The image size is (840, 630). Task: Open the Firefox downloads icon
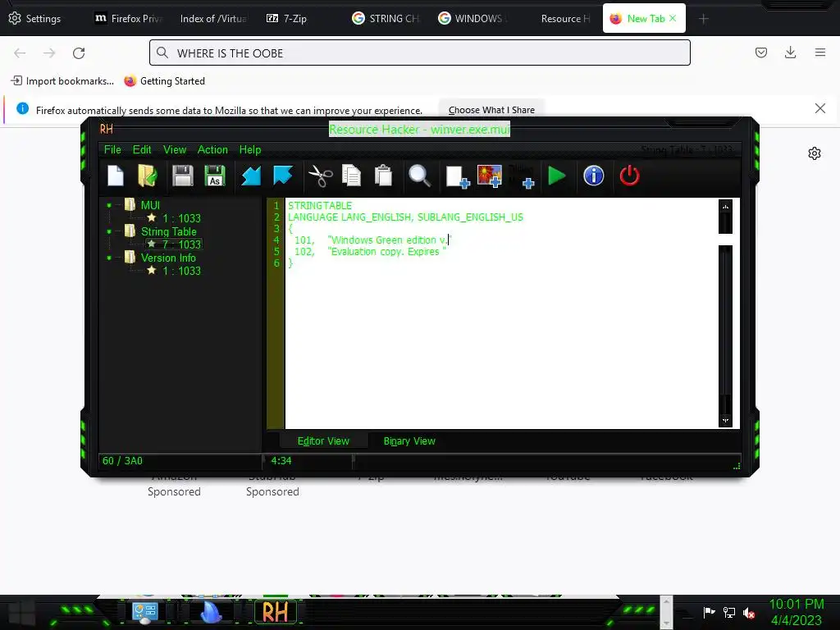[x=790, y=52]
